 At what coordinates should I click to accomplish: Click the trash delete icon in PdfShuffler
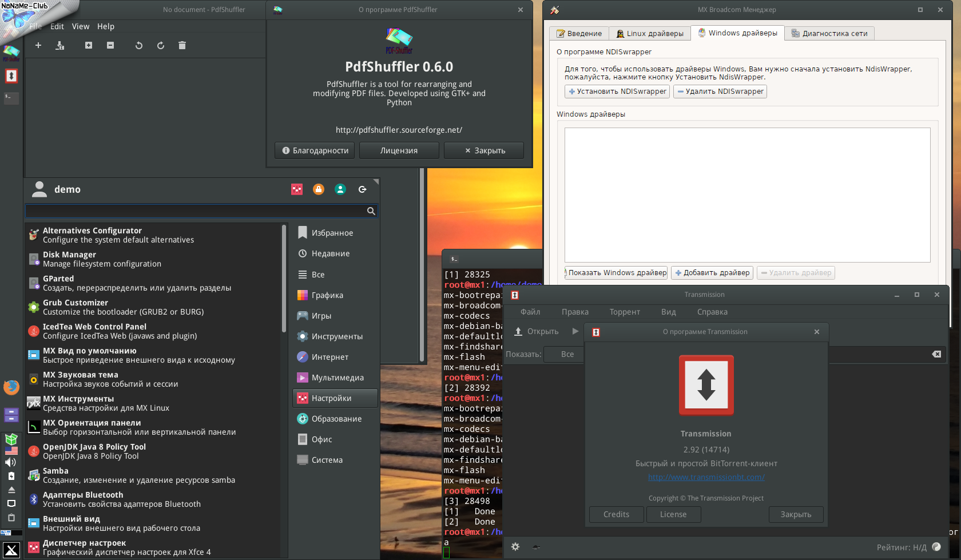point(182,46)
